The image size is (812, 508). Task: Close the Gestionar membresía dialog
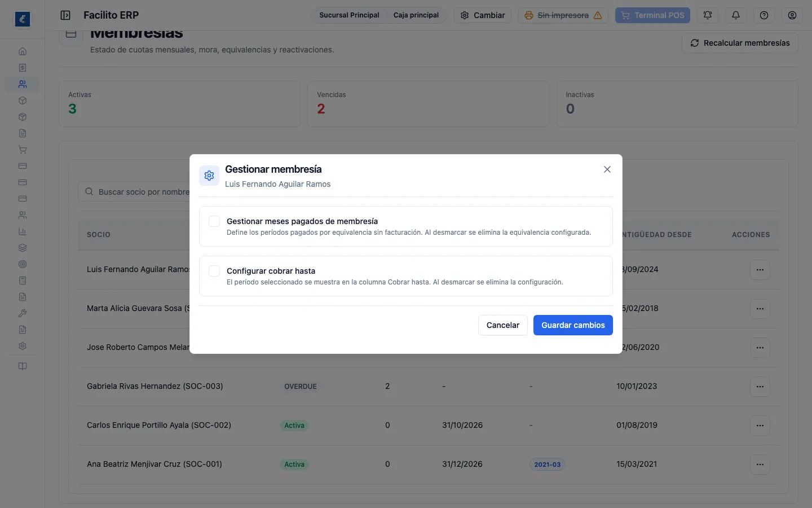pyautogui.click(x=607, y=169)
